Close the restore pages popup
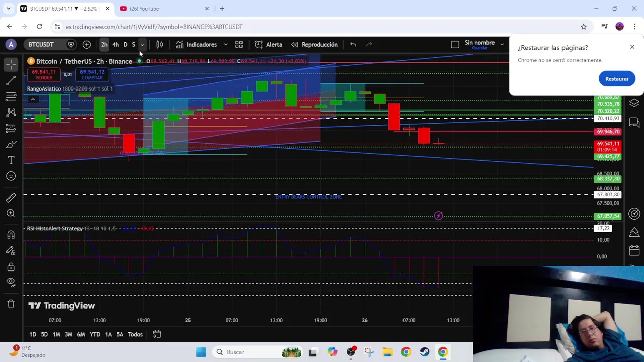Viewport: 644px width, 362px height. [632, 47]
